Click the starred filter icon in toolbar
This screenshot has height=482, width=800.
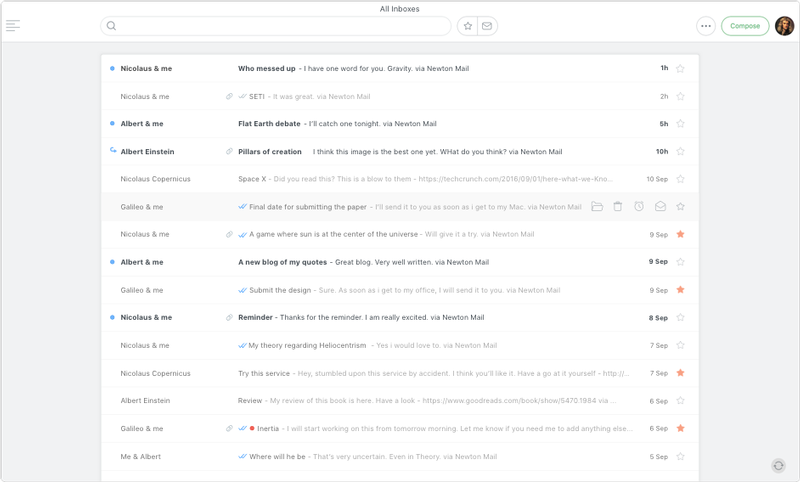[467, 26]
